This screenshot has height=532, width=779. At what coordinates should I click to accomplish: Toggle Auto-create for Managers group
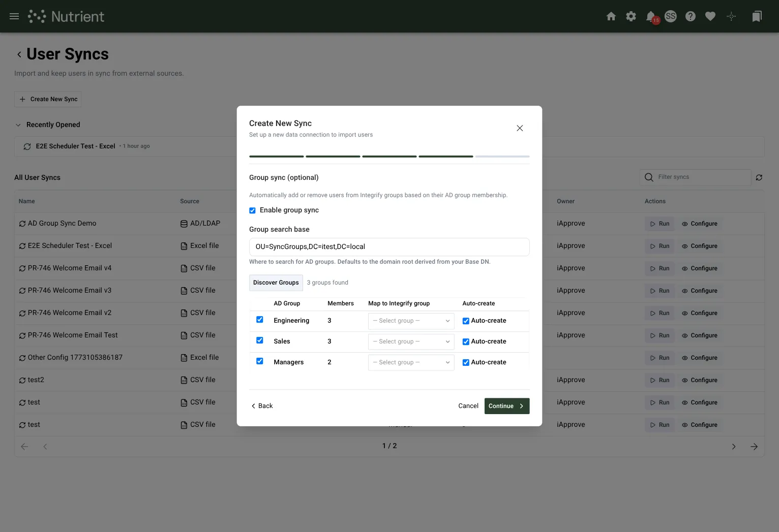(x=466, y=362)
